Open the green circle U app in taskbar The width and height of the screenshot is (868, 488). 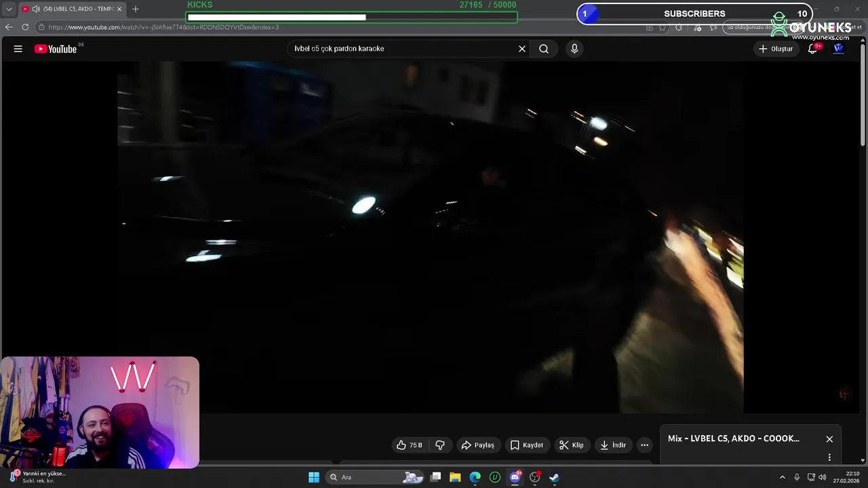coord(495,477)
